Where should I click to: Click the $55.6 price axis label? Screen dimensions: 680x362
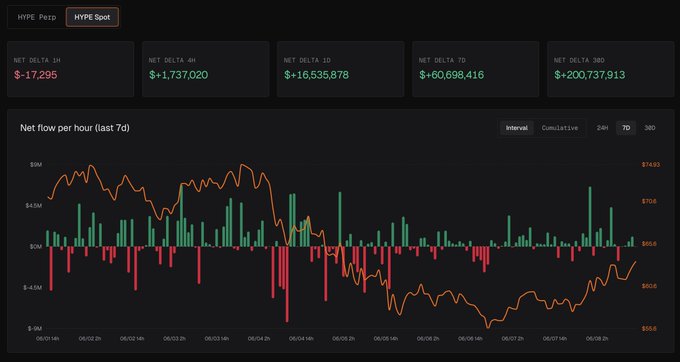tap(648, 329)
